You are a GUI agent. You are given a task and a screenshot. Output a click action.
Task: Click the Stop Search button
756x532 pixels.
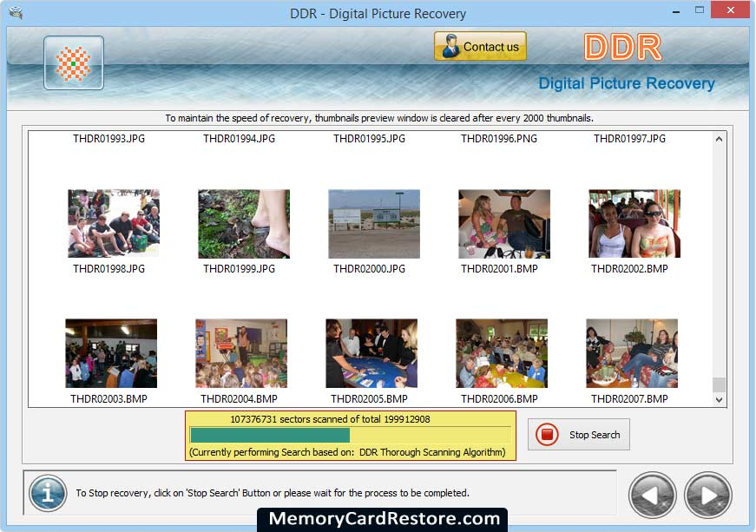tap(579, 435)
